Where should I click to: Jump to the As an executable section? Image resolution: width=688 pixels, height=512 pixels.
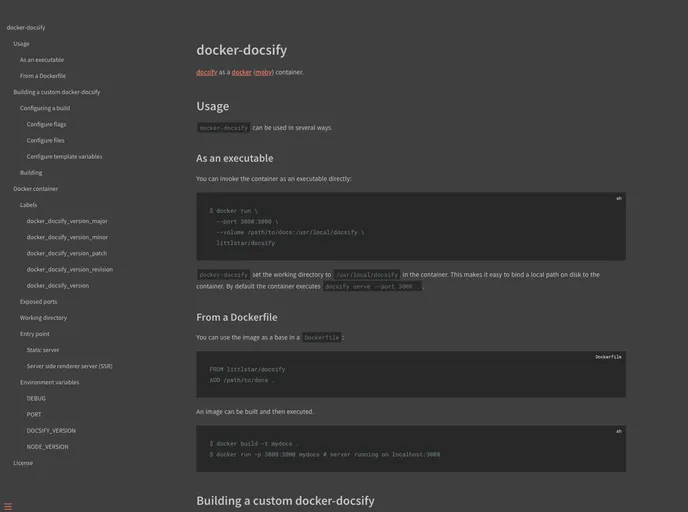coord(42,60)
